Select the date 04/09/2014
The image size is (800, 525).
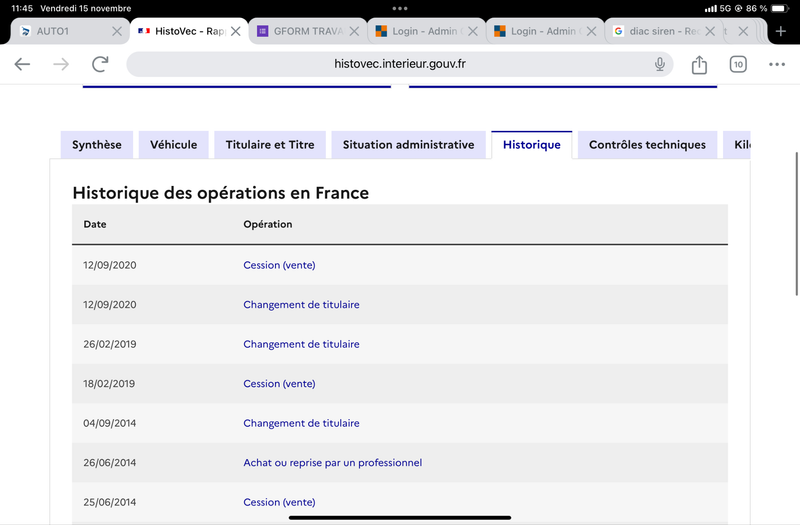110,423
